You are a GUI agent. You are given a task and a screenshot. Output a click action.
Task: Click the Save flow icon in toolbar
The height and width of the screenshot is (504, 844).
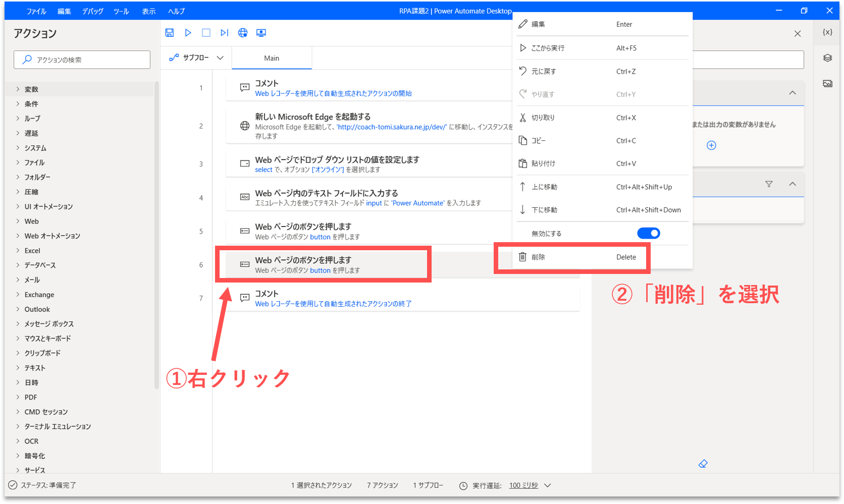[170, 33]
